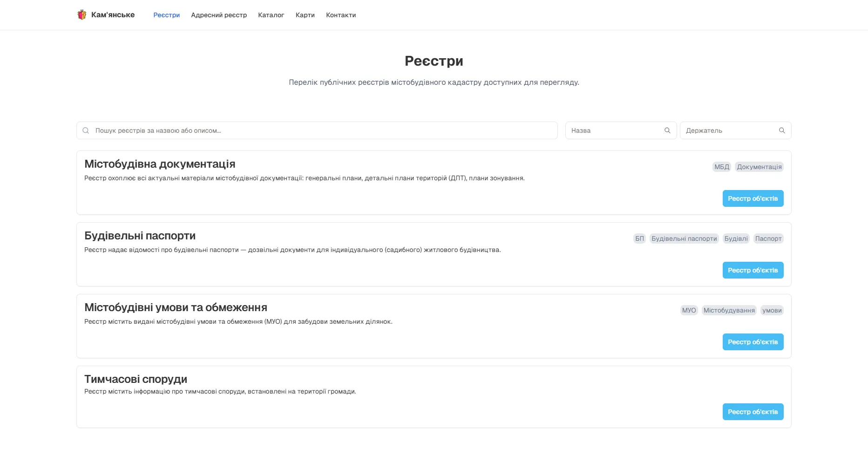
Task: Focus the registry search input field
Action: coord(317,130)
